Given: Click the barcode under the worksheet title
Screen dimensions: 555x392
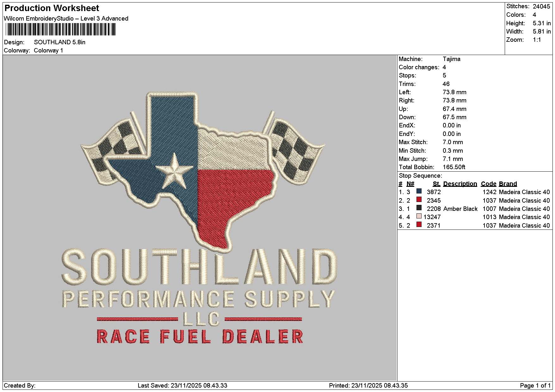Looking at the screenshot, I should pos(60,30).
